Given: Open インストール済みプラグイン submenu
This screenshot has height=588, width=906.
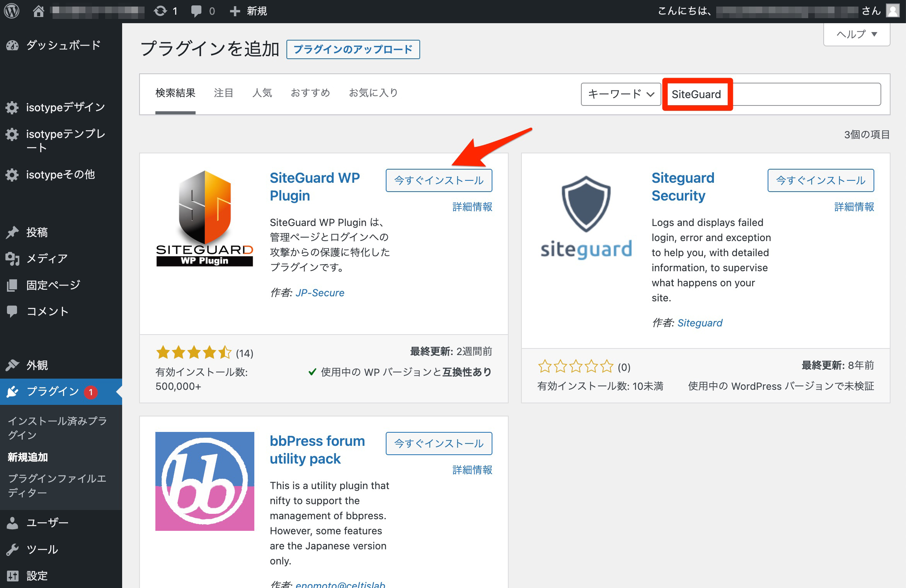Looking at the screenshot, I should click(x=57, y=428).
